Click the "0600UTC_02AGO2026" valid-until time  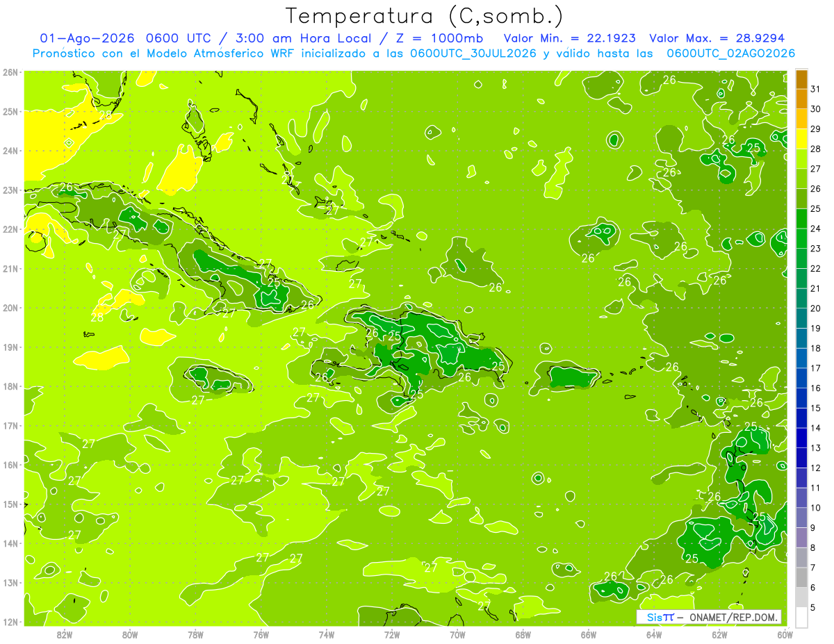coord(730,53)
